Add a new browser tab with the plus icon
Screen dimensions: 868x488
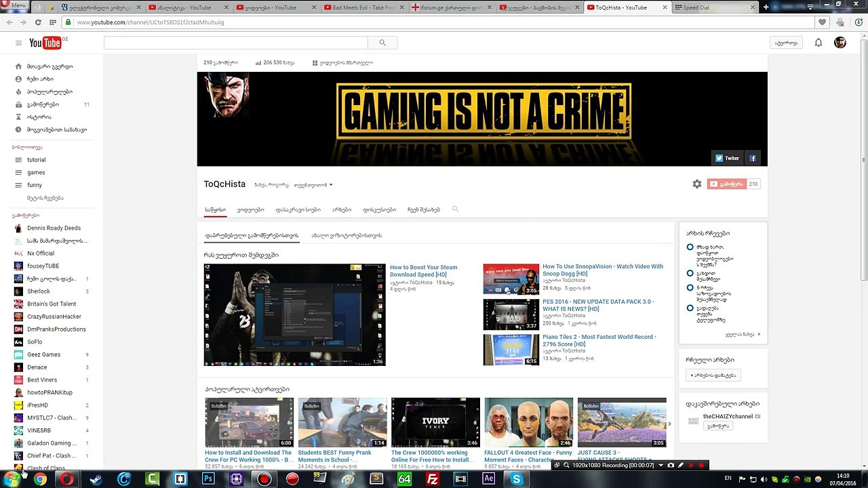766,7
